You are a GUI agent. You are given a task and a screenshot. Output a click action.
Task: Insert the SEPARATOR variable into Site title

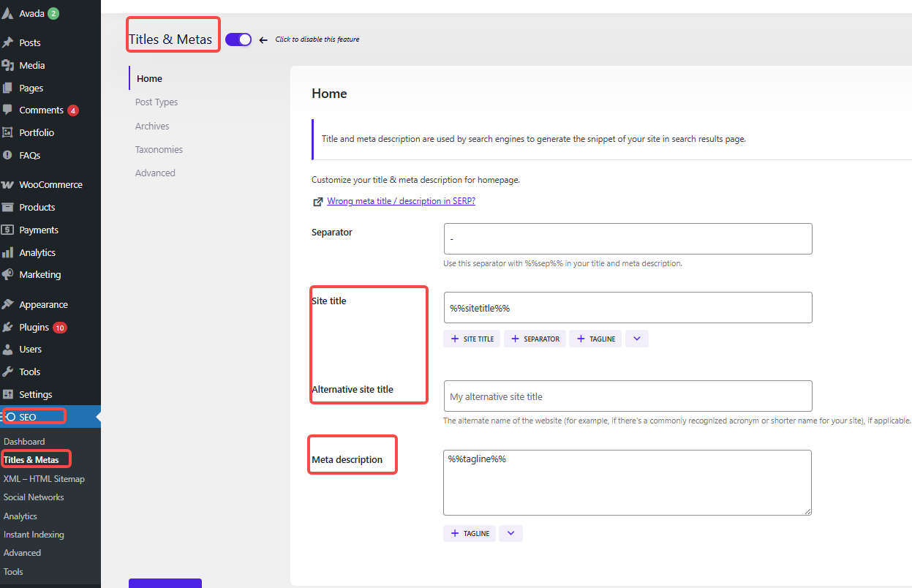[535, 339]
